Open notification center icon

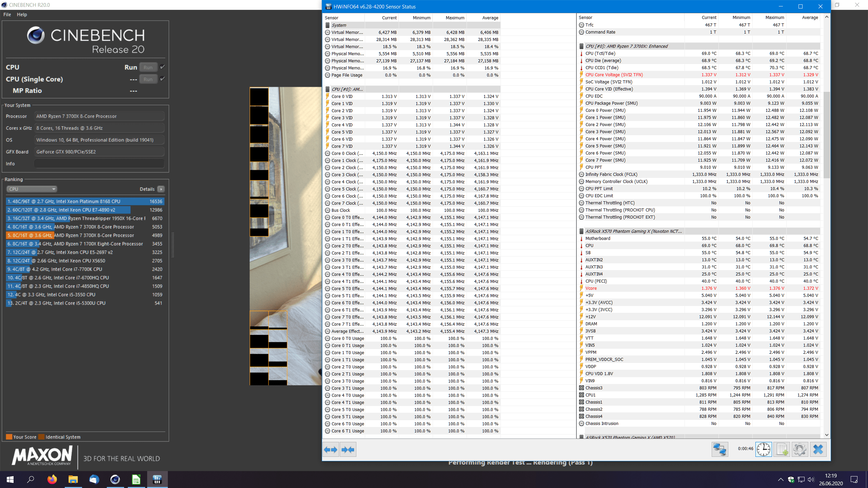(x=854, y=480)
